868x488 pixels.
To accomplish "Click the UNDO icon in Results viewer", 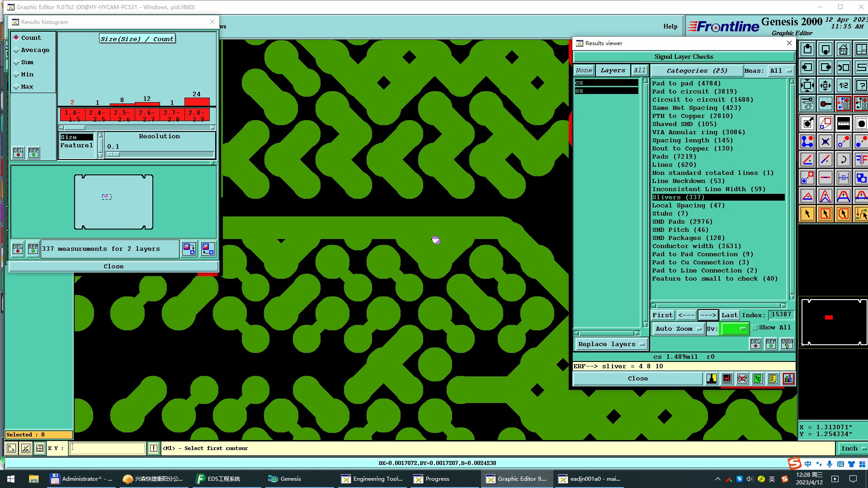I will [x=787, y=344].
